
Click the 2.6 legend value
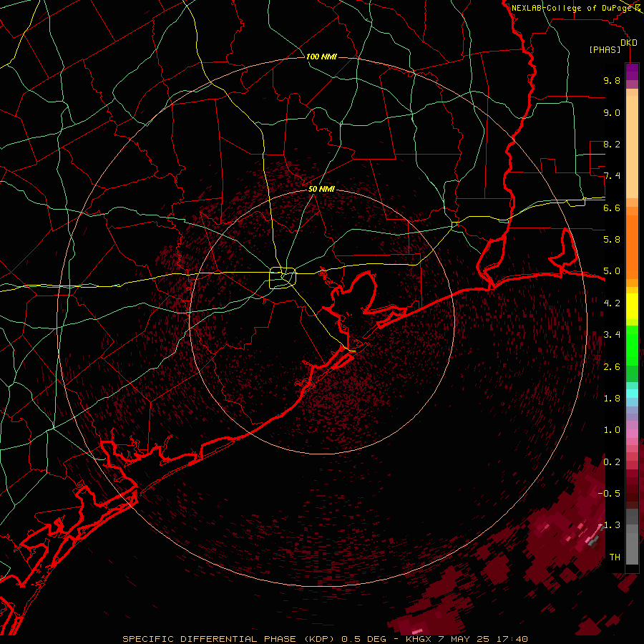click(612, 366)
